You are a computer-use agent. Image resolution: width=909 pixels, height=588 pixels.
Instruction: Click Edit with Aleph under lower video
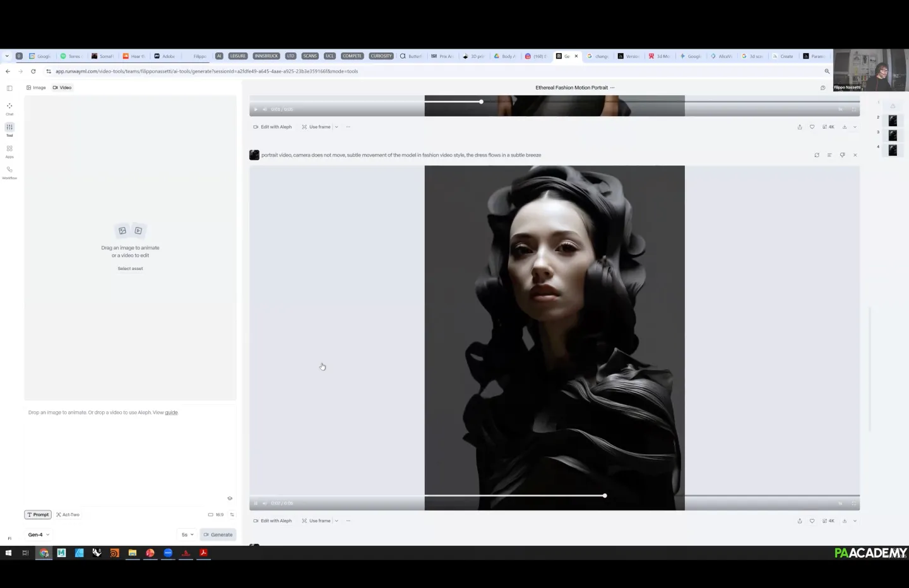[273, 521]
